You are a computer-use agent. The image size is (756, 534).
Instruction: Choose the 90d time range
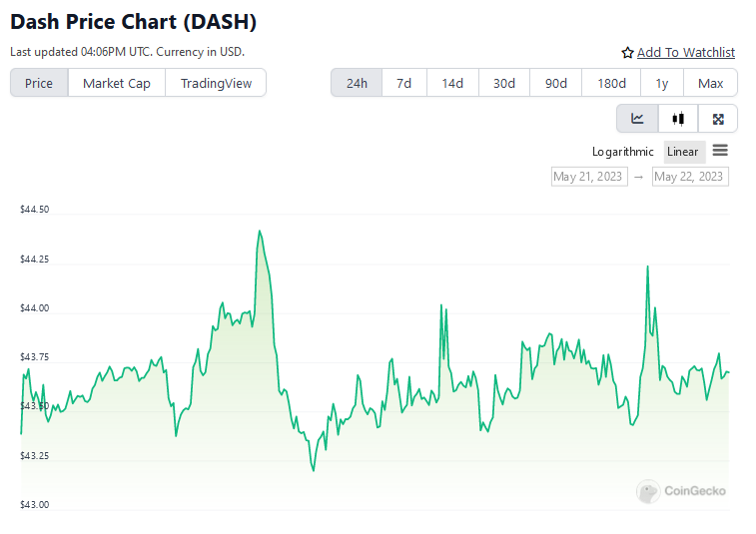click(x=556, y=83)
